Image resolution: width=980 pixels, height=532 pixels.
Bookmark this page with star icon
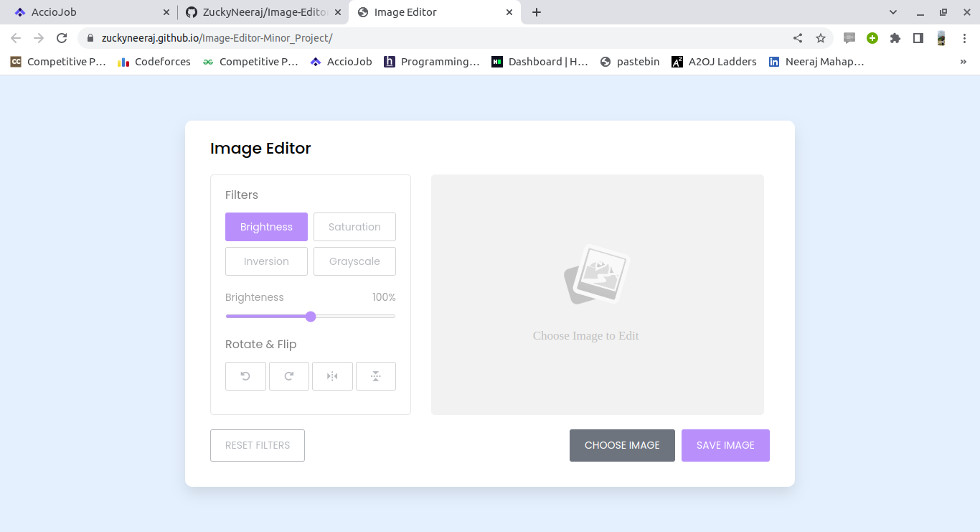(821, 38)
